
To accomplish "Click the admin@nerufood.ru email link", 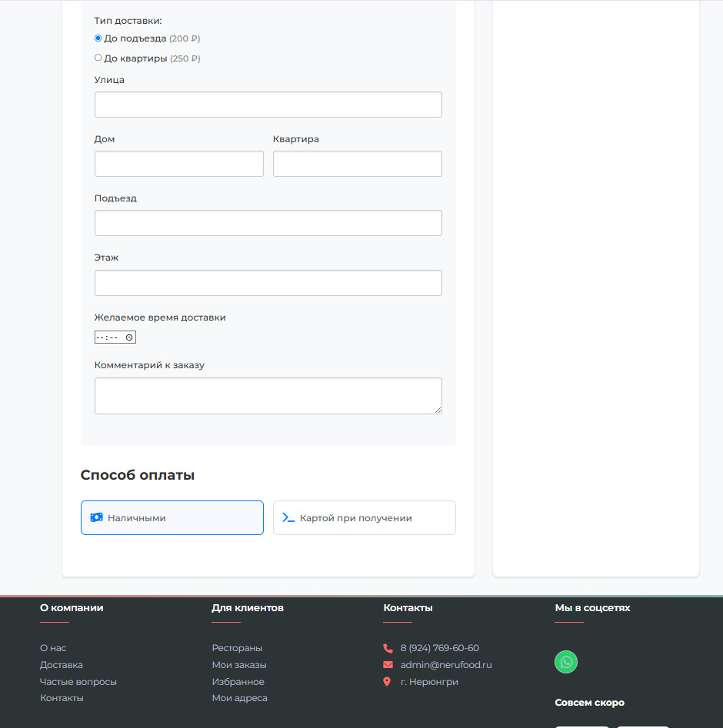I will 446,665.
